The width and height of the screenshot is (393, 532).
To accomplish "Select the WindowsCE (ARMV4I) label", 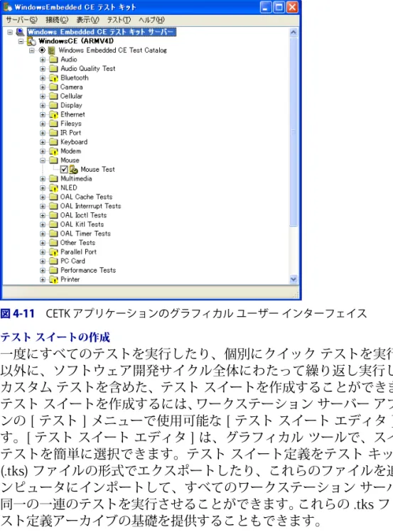I will click(76, 41).
